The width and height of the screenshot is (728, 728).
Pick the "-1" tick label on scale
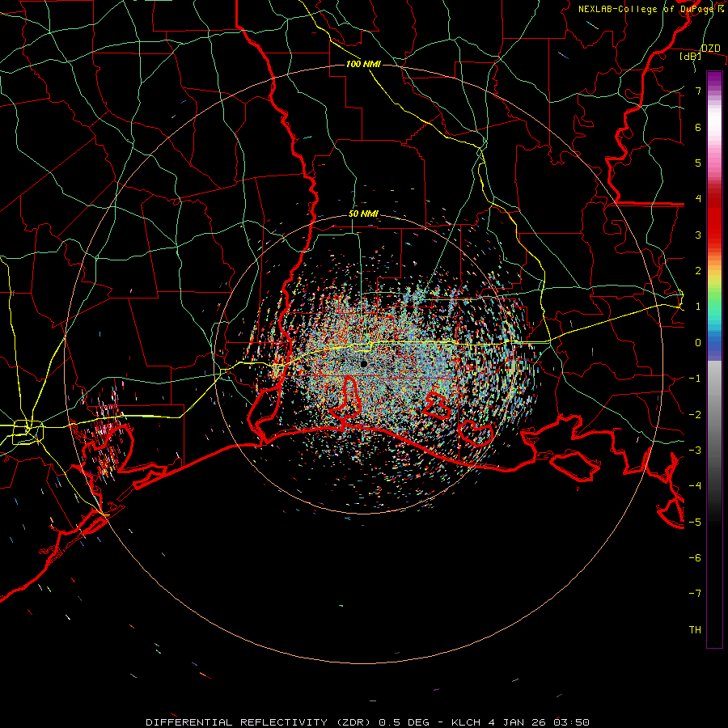pos(695,379)
